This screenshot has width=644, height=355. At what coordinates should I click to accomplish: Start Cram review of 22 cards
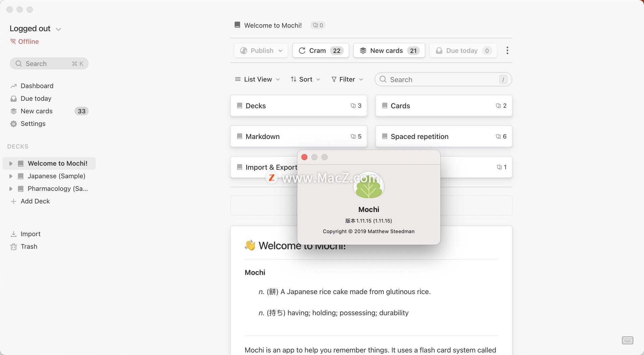point(321,51)
